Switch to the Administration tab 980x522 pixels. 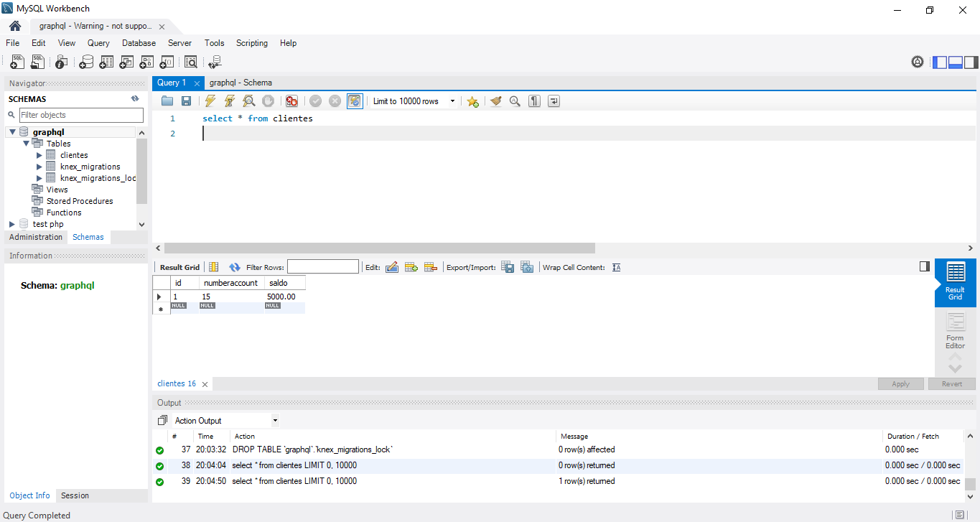coord(36,237)
